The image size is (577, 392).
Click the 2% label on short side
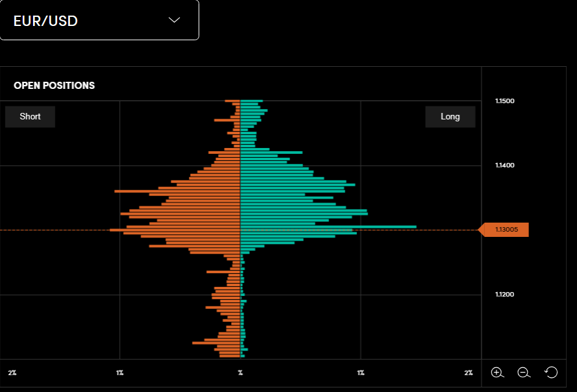(x=12, y=373)
